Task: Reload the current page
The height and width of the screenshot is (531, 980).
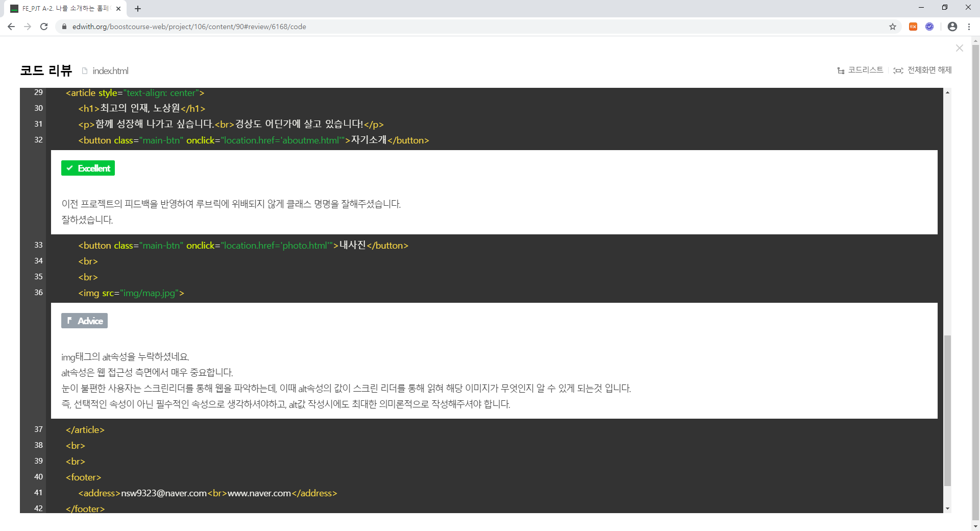Action: pos(44,27)
